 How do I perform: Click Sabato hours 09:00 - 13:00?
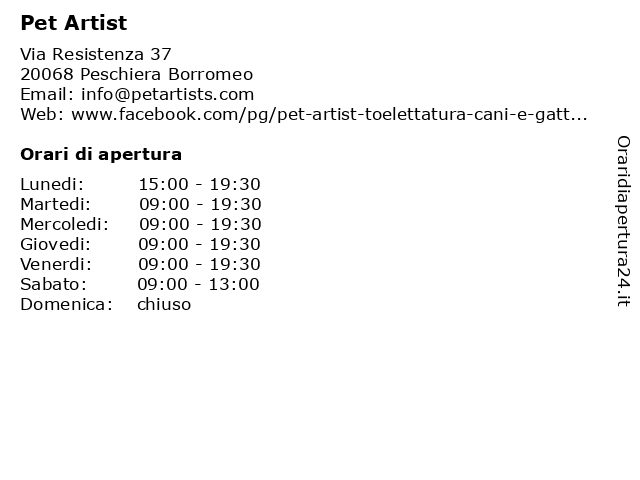click(x=198, y=284)
